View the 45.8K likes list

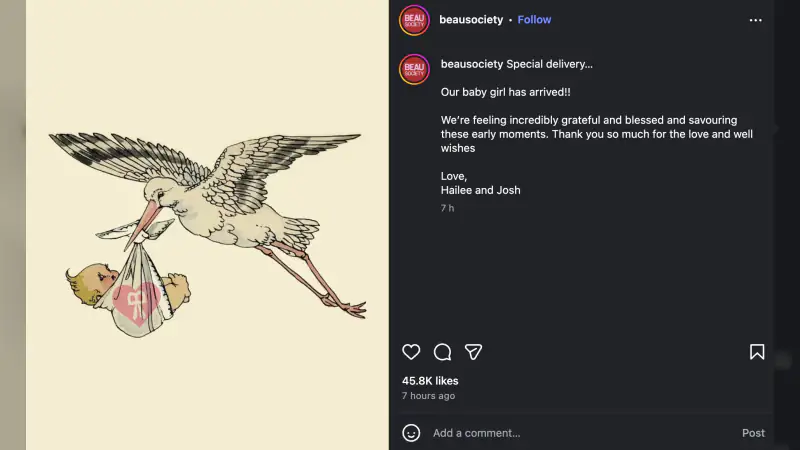[x=430, y=381]
